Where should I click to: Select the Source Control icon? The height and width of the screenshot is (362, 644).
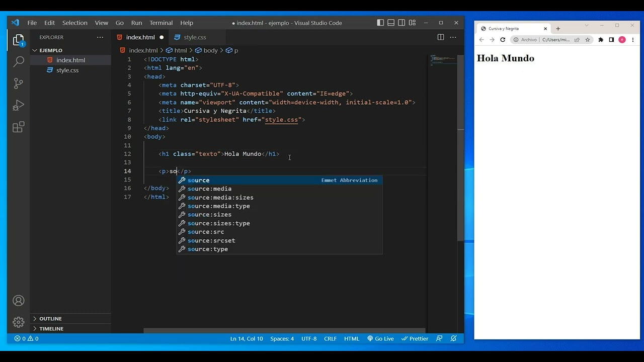pyautogui.click(x=19, y=83)
